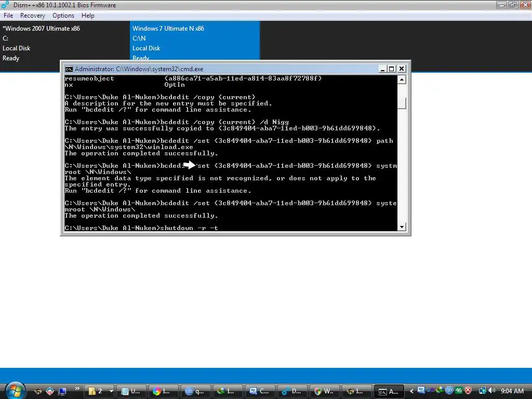Click the cmd.exe window title bar icon
Screen dimensions: 532x399
[x=69, y=69]
